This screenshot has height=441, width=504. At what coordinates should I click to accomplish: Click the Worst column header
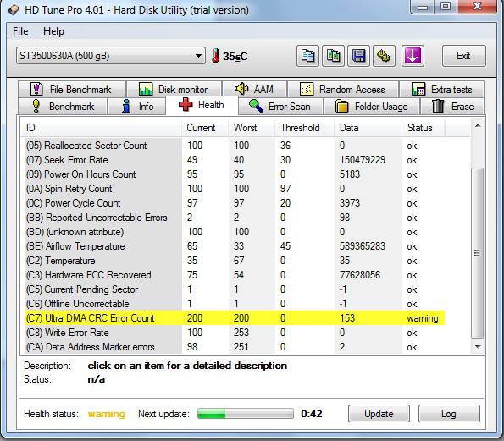(252, 128)
